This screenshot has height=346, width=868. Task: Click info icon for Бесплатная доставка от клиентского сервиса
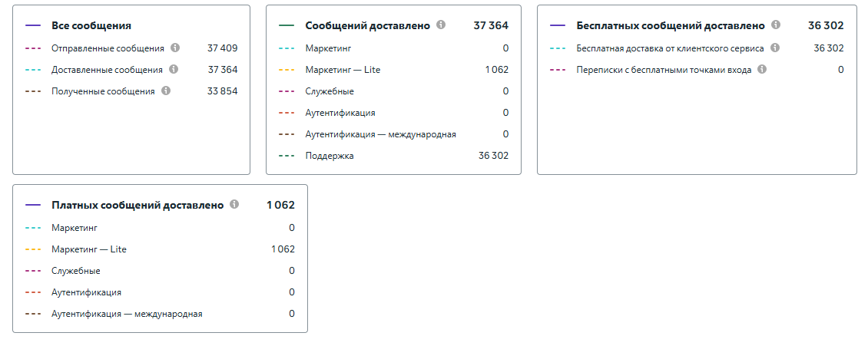coord(775,48)
